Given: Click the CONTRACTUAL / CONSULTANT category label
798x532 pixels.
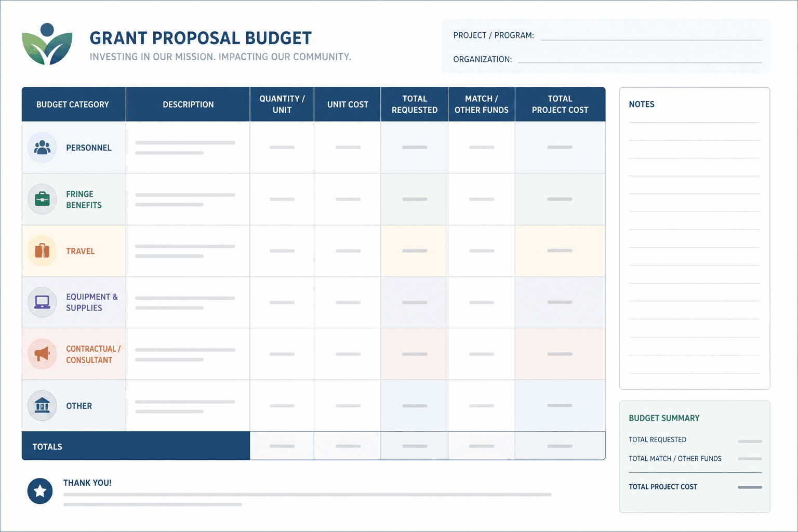Looking at the screenshot, I should click(x=93, y=354).
